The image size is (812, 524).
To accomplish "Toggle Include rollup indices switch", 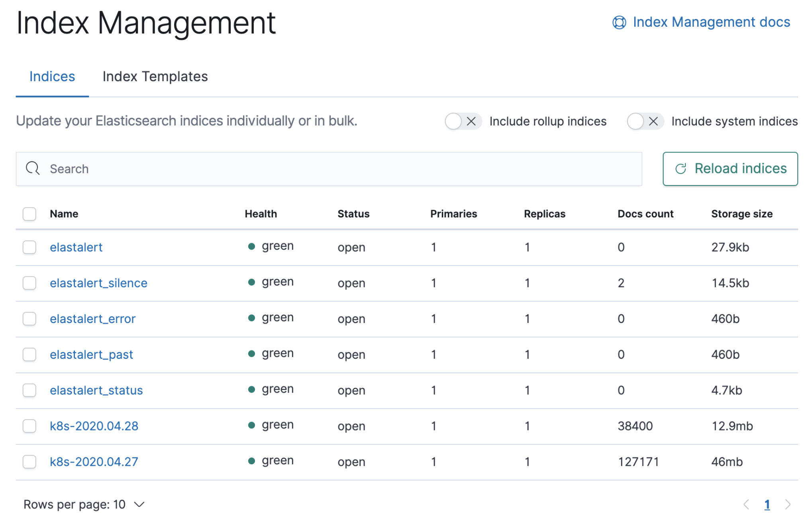I will coord(463,121).
